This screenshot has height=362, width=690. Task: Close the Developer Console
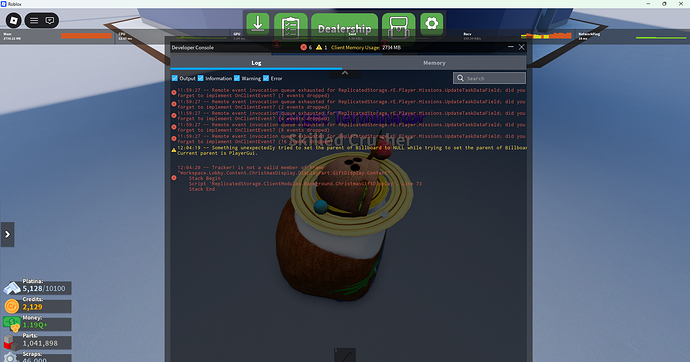[x=521, y=47]
